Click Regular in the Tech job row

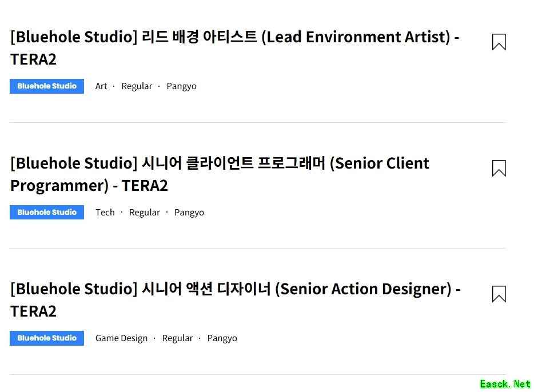[145, 212]
